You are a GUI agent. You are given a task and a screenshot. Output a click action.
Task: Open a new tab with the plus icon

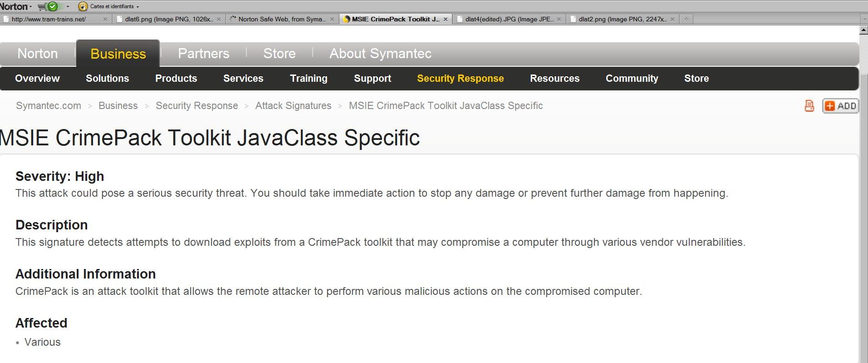click(687, 19)
